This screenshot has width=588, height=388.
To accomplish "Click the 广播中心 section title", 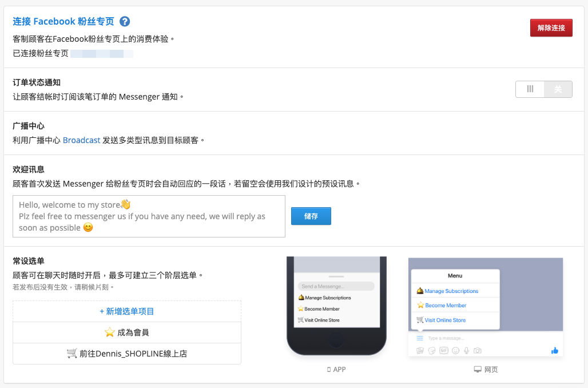I will [29, 126].
